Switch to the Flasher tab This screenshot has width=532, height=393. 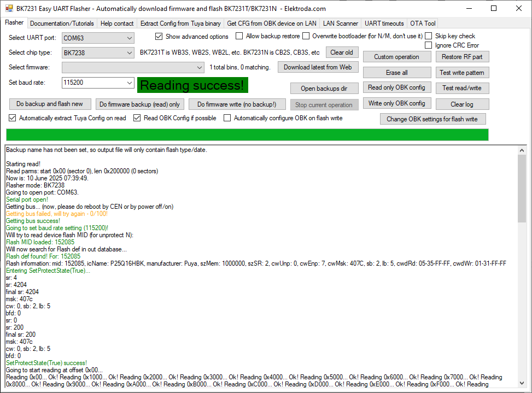[x=14, y=23]
